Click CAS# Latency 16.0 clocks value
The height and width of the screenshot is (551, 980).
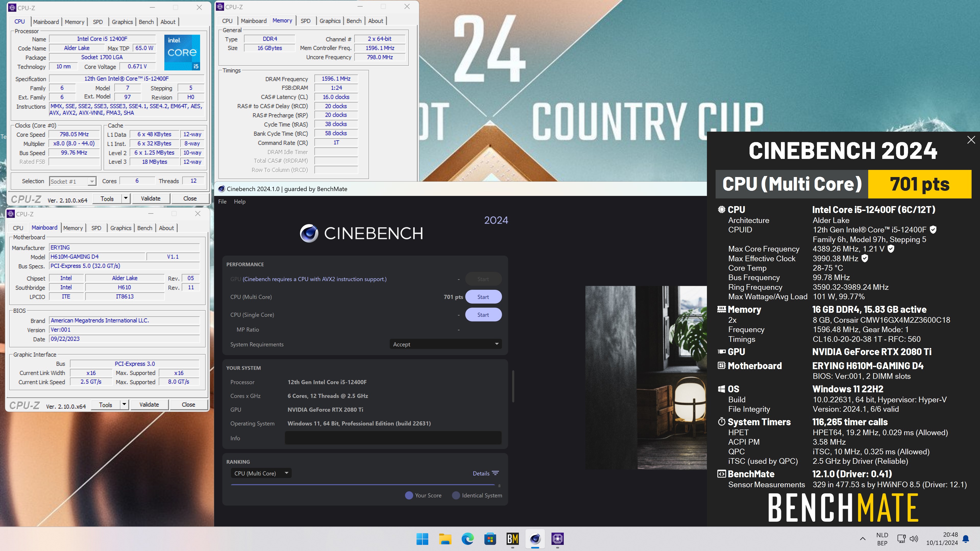(336, 97)
